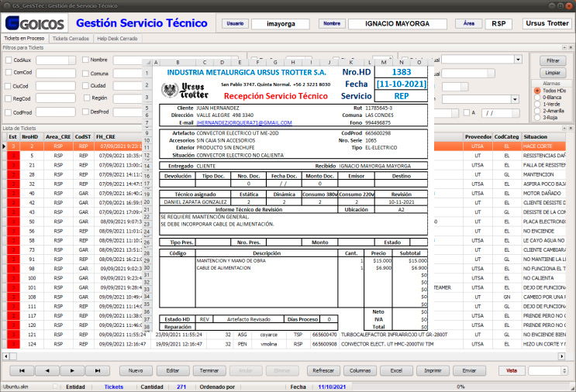
Task: Click the Ursus Trotter eagle logo
Action: pos(170,90)
